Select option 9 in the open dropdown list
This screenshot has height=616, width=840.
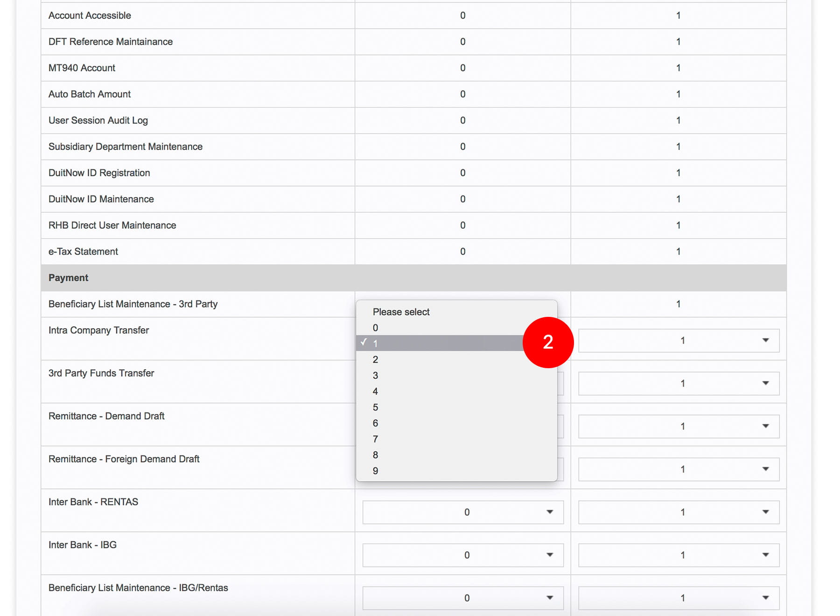click(376, 470)
